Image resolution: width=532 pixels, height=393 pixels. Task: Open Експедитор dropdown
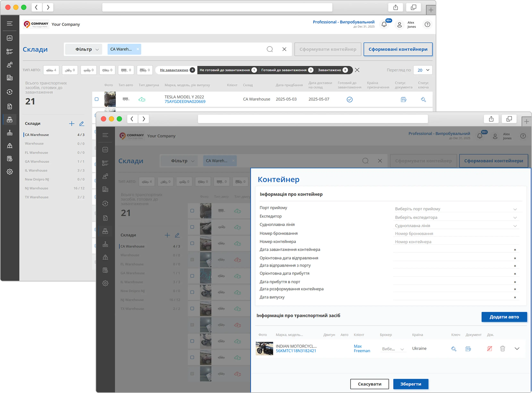click(456, 217)
